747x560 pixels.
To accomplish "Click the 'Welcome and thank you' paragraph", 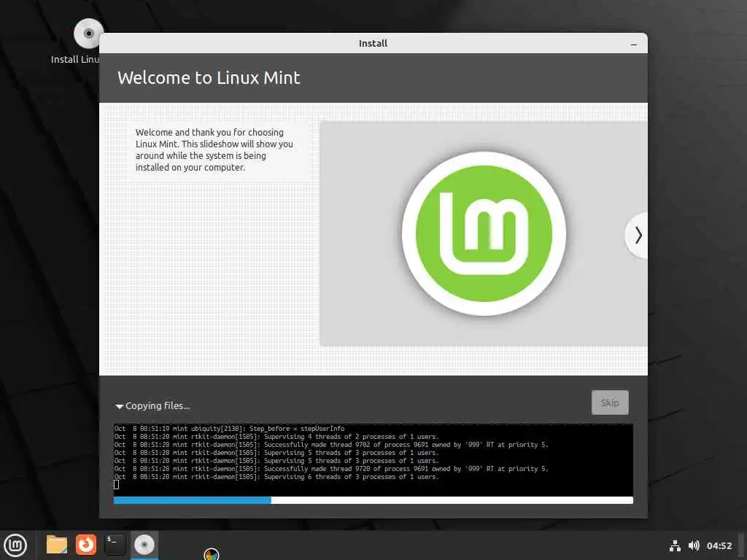I will tap(214, 149).
